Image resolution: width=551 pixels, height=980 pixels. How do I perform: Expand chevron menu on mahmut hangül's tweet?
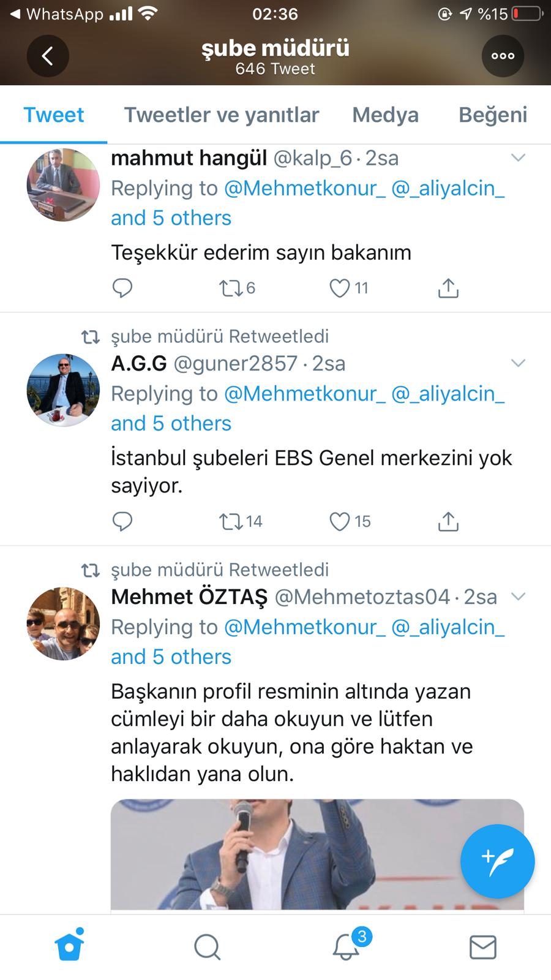pos(518,158)
